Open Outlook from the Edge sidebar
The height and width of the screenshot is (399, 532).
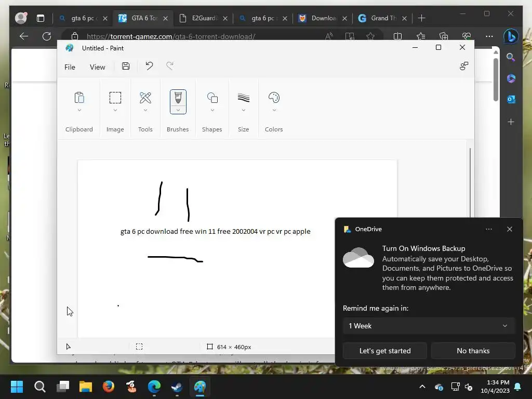coord(511,99)
